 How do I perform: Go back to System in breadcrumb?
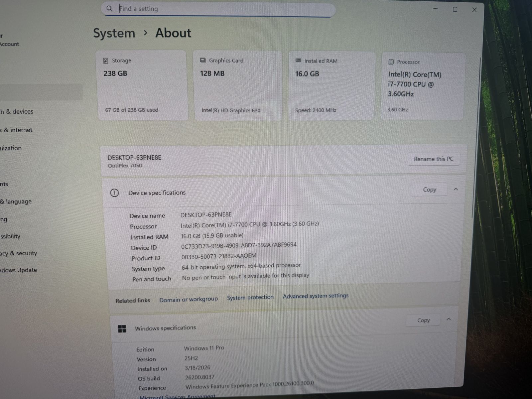point(114,33)
